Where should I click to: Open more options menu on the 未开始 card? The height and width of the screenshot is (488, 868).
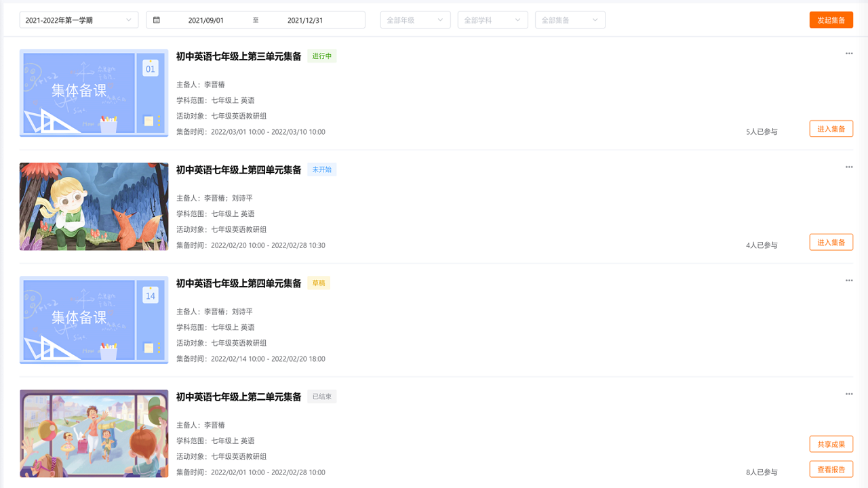[x=848, y=166]
